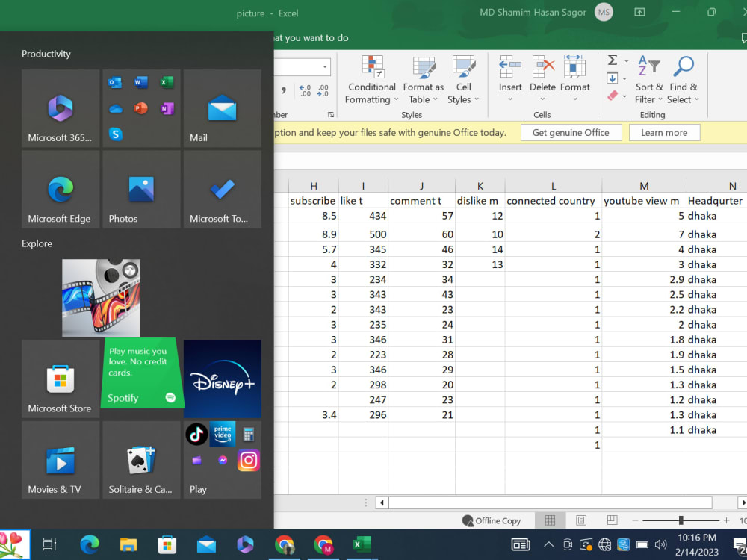This screenshot has height=560, width=747.
Task: Show hidden icons chevron in system tray
Action: 548,544
